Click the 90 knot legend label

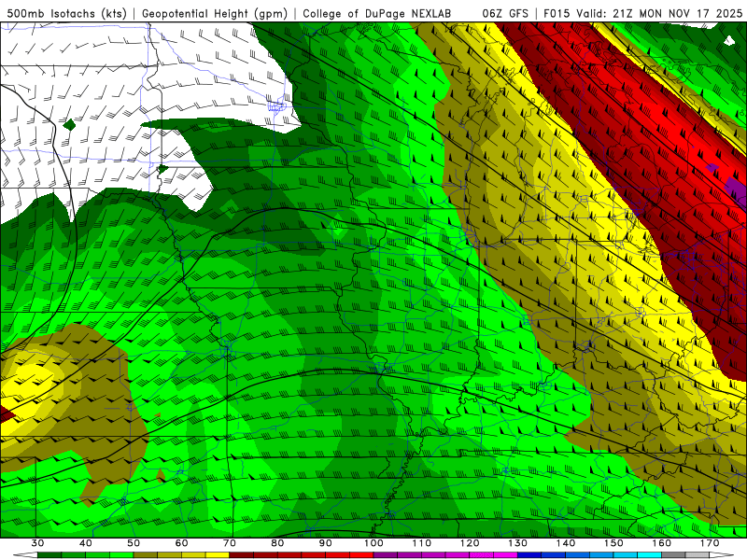point(325,543)
